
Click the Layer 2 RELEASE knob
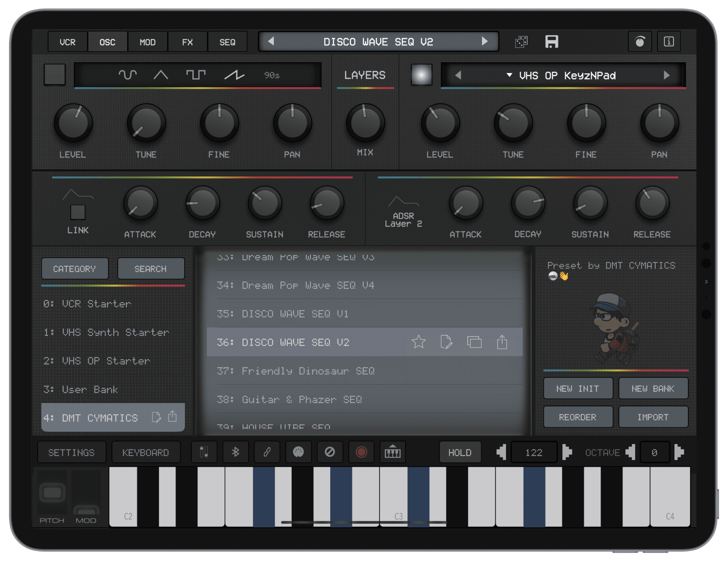(x=652, y=203)
